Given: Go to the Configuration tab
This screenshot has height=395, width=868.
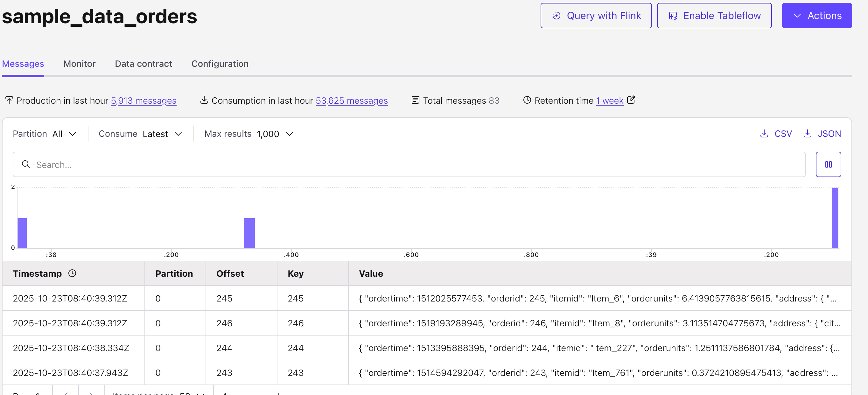Looking at the screenshot, I should [220, 64].
